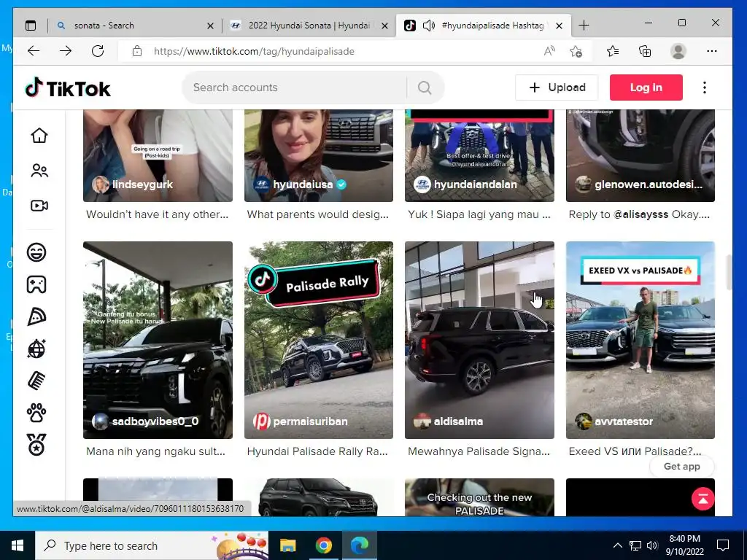Open TikTok more options (three dots) menu

pyautogui.click(x=704, y=87)
